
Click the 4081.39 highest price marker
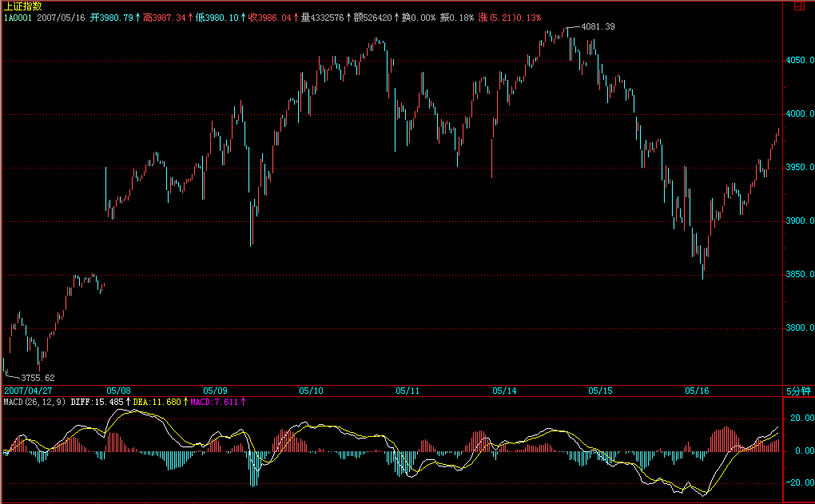click(597, 27)
